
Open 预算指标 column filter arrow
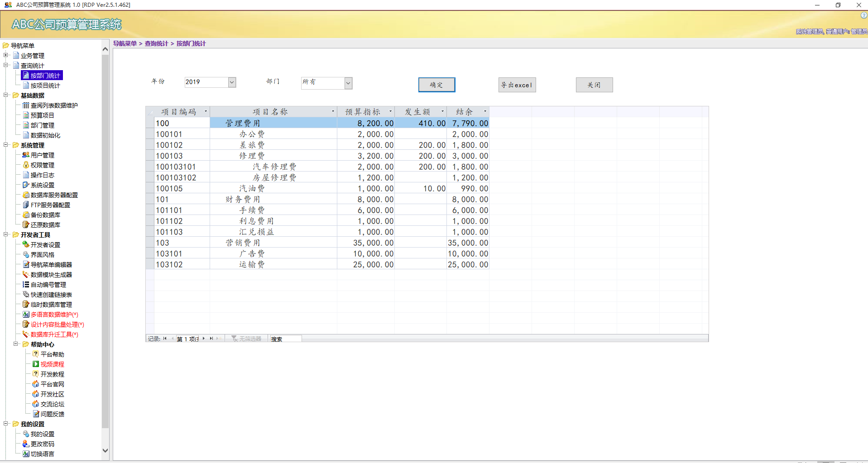pyautogui.click(x=390, y=111)
